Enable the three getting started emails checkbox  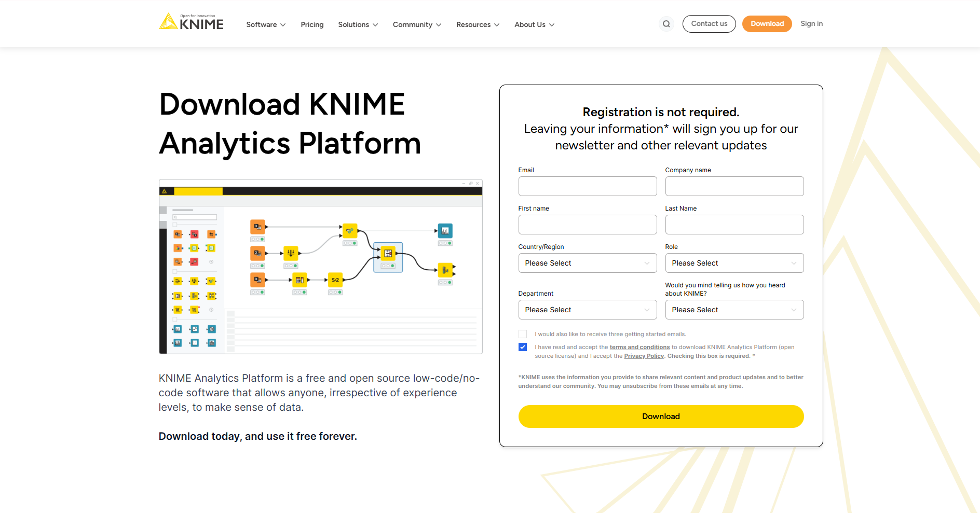click(x=522, y=334)
